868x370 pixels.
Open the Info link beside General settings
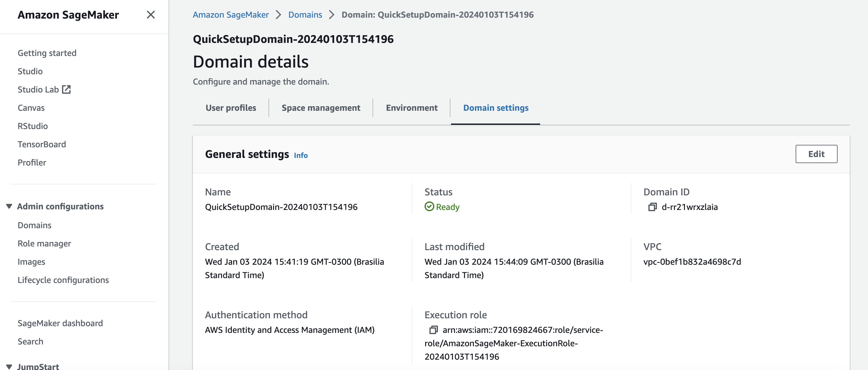coord(300,155)
